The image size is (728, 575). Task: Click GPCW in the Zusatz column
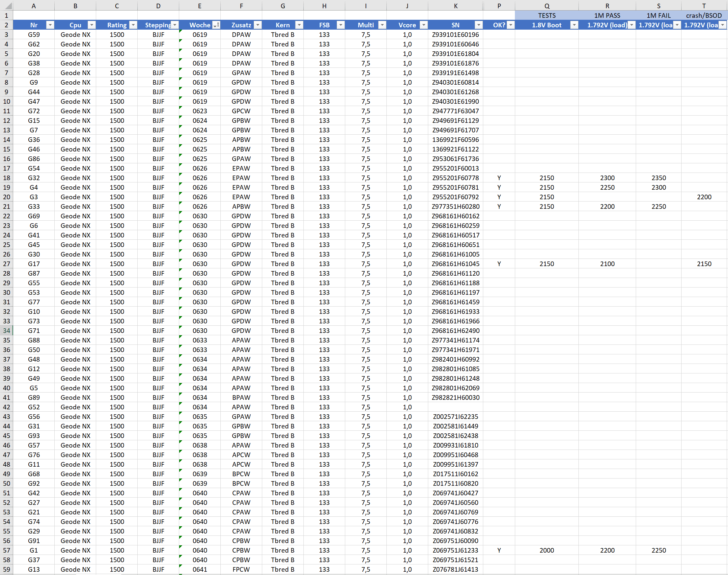(x=241, y=111)
